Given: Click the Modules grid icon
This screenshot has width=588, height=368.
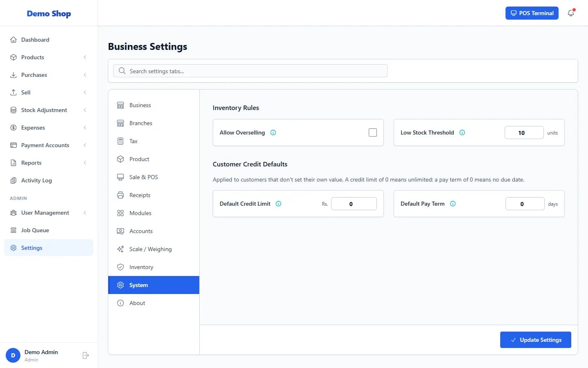Looking at the screenshot, I should click(x=120, y=213).
